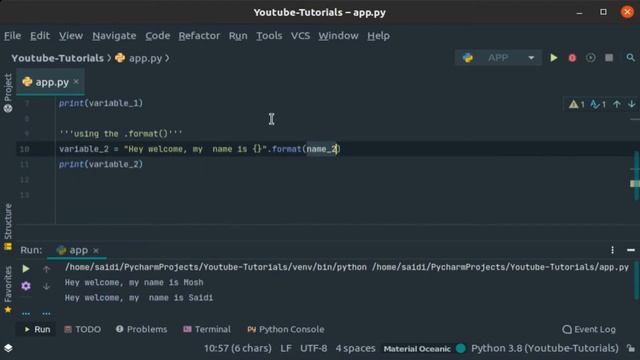This screenshot has height=360, width=640.
Task: Open the Favorites tool window sidebar
Action: (x=8, y=289)
